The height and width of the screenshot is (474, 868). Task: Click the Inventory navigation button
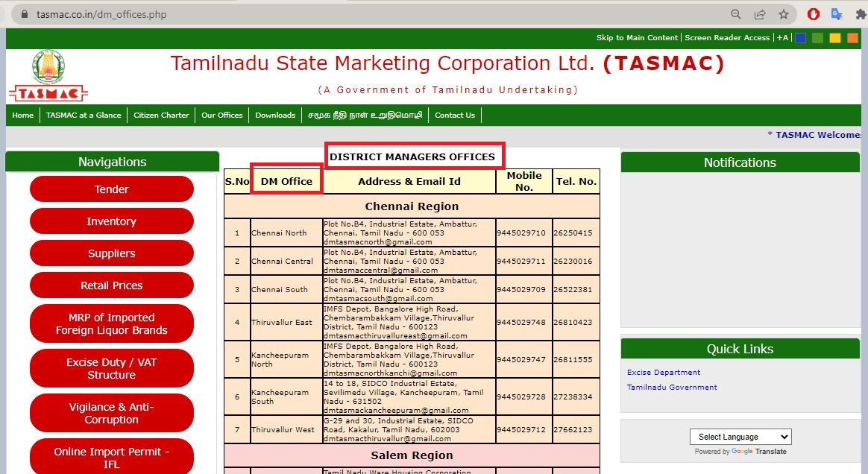click(x=112, y=221)
